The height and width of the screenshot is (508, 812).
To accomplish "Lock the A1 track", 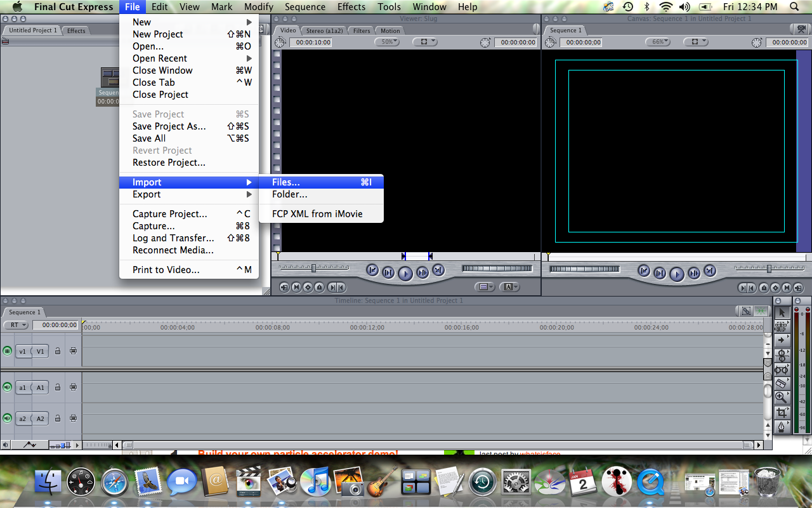I will (x=58, y=387).
